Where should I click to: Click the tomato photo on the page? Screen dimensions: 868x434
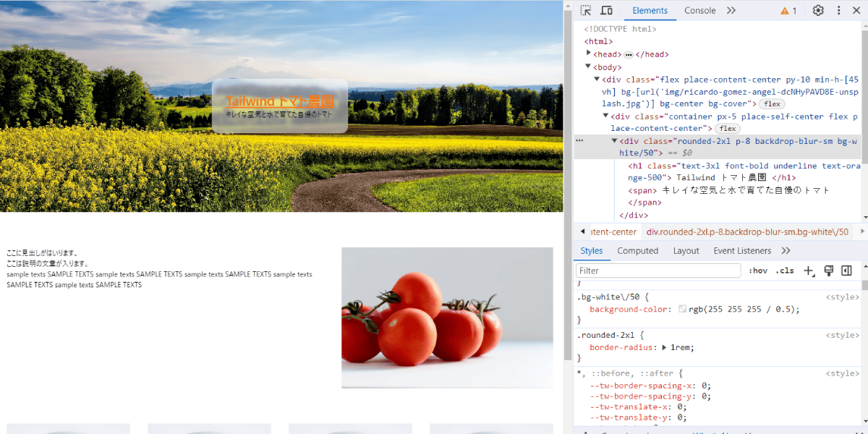(x=447, y=318)
